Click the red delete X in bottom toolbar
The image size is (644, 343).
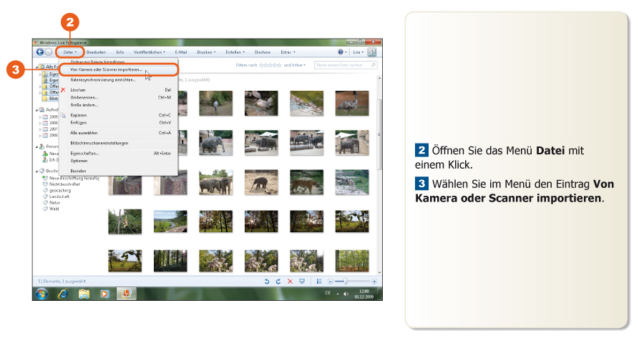coord(290,282)
